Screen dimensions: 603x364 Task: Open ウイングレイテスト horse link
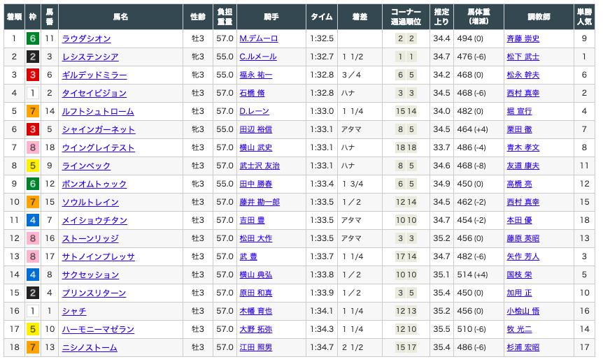pos(99,148)
